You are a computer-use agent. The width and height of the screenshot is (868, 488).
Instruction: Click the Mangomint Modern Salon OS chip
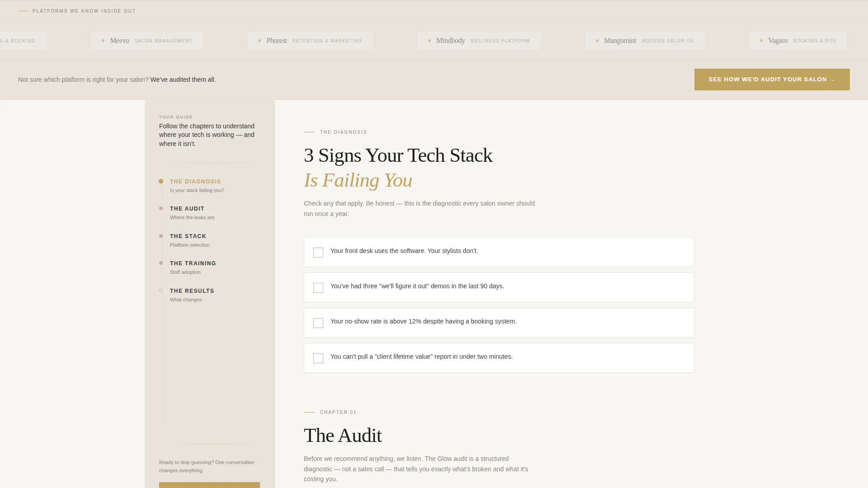coord(645,41)
